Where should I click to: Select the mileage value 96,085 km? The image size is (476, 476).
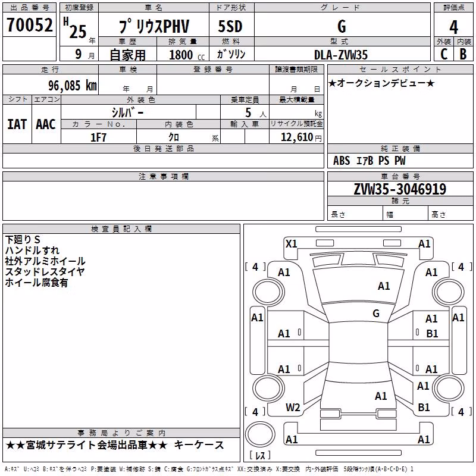click(73, 86)
